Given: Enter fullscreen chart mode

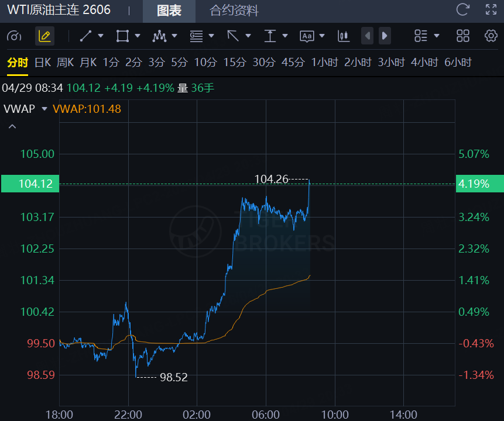Looking at the screenshot, I should pos(491,9).
